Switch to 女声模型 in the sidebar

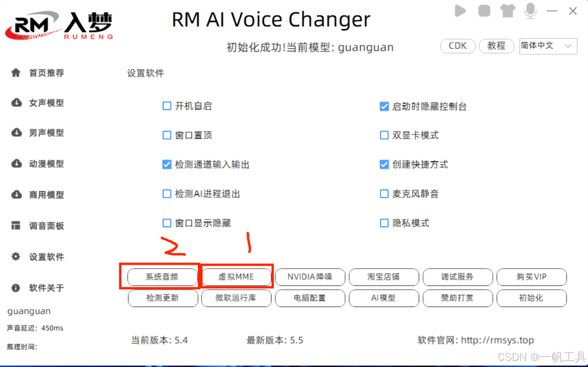click(46, 103)
